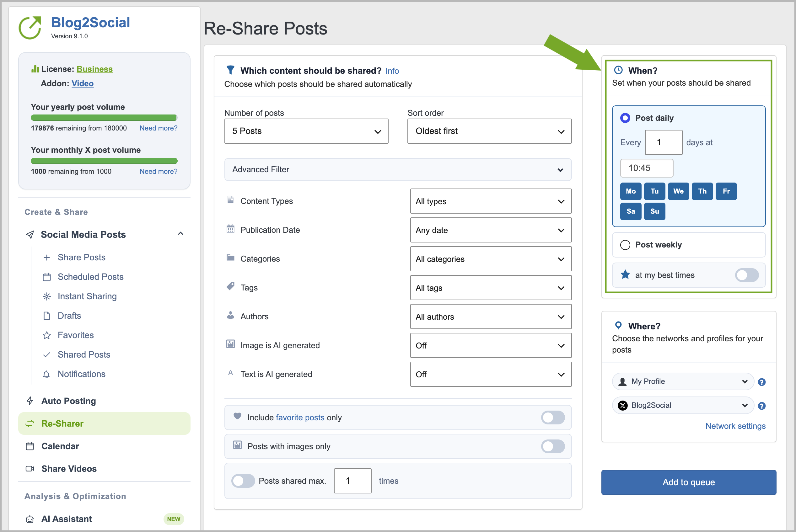This screenshot has height=532, width=796.
Task: Click the Blog2Social logo icon
Action: (x=30, y=28)
